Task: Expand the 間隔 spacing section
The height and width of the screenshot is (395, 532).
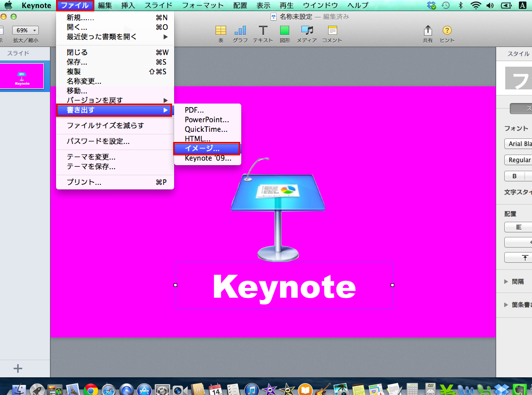Action: (x=506, y=281)
